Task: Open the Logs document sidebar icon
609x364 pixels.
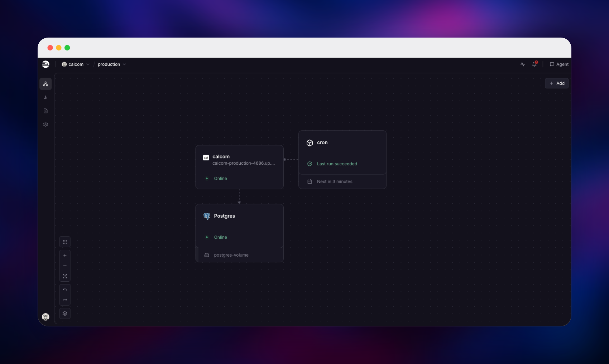Action: pyautogui.click(x=45, y=111)
